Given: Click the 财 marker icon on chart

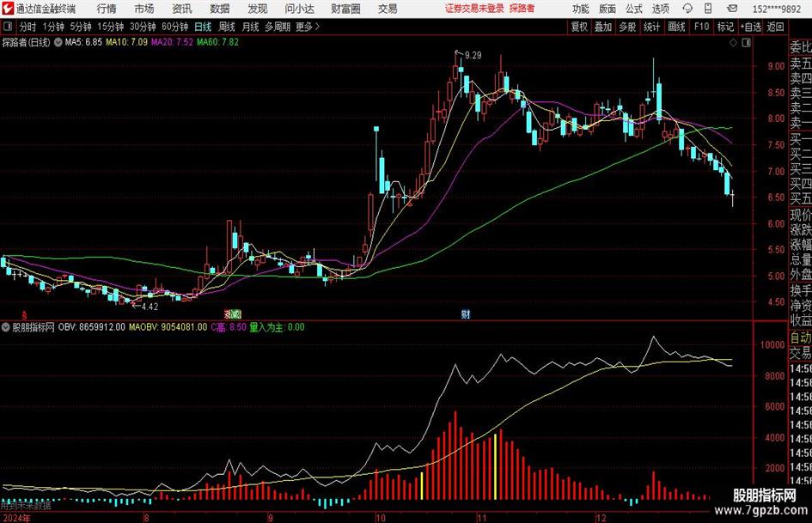Looking at the screenshot, I should [466, 314].
